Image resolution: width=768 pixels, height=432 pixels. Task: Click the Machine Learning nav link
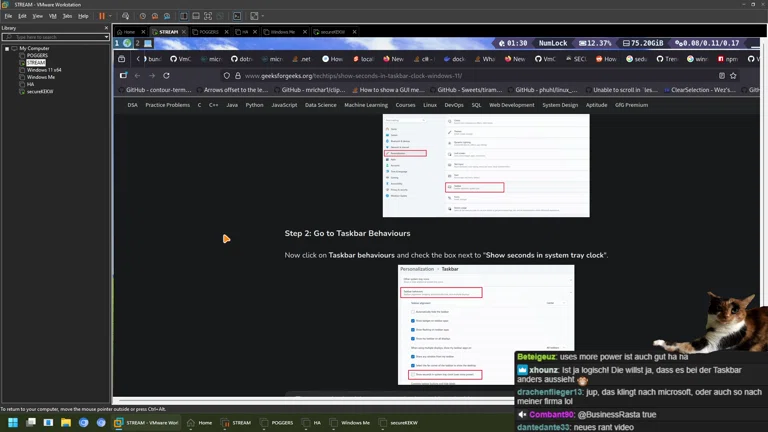[x=366, y=105]
